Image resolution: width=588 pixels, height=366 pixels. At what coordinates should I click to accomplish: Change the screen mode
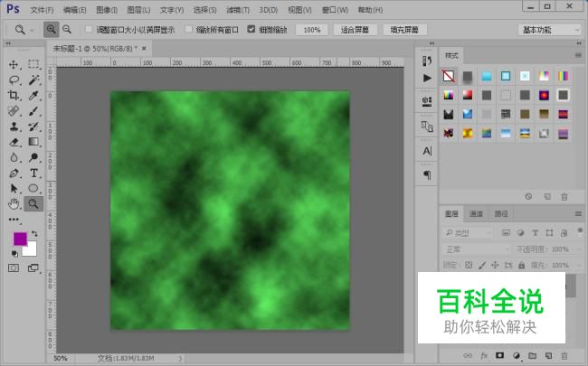click(33, 267)
